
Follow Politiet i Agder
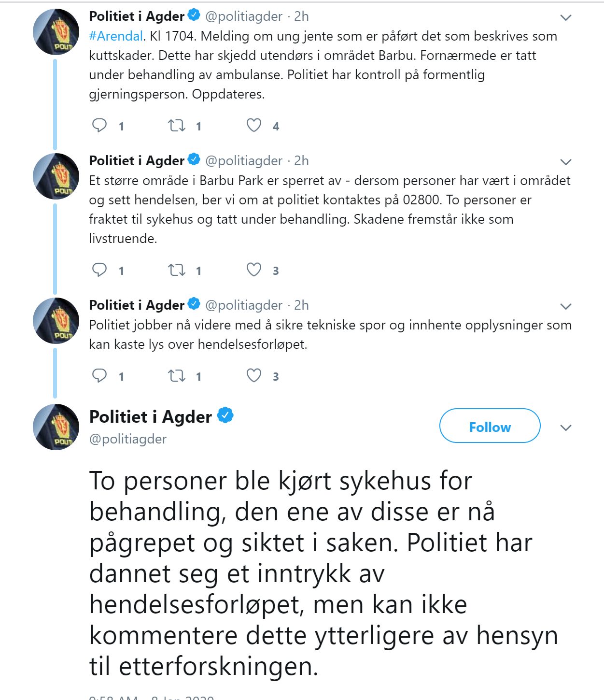[490, 426]
